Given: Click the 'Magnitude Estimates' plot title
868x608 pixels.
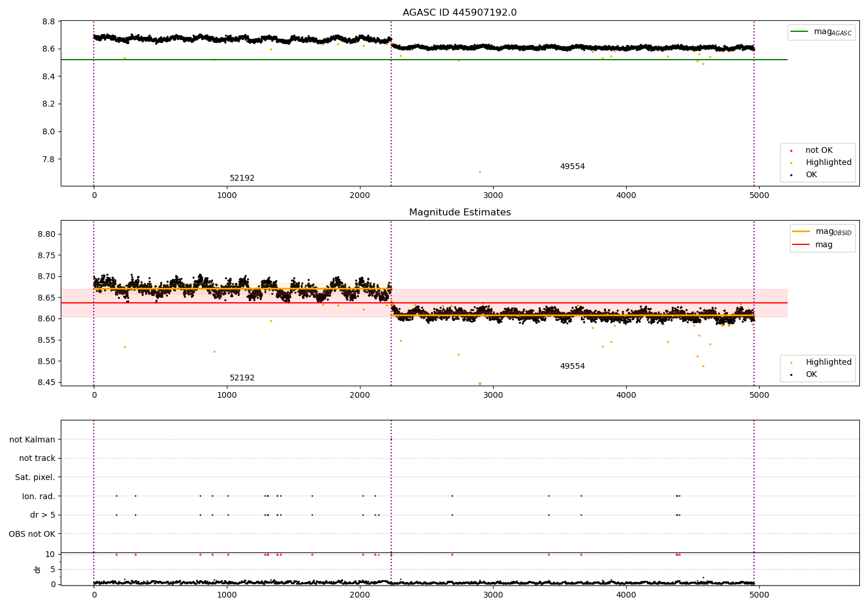Looking at the screenshot, I should pyautogui.click(x=459, y=213).
